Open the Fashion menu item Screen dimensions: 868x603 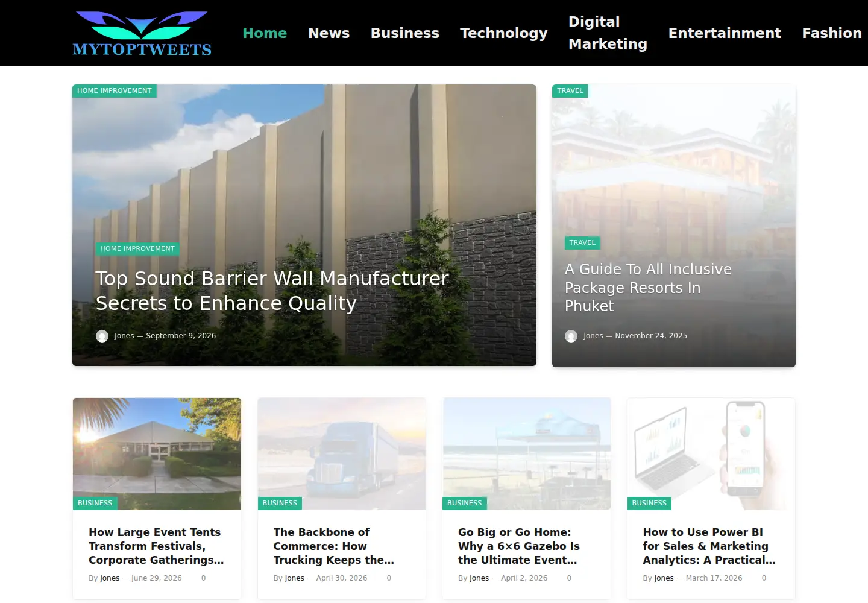(832, 33)
